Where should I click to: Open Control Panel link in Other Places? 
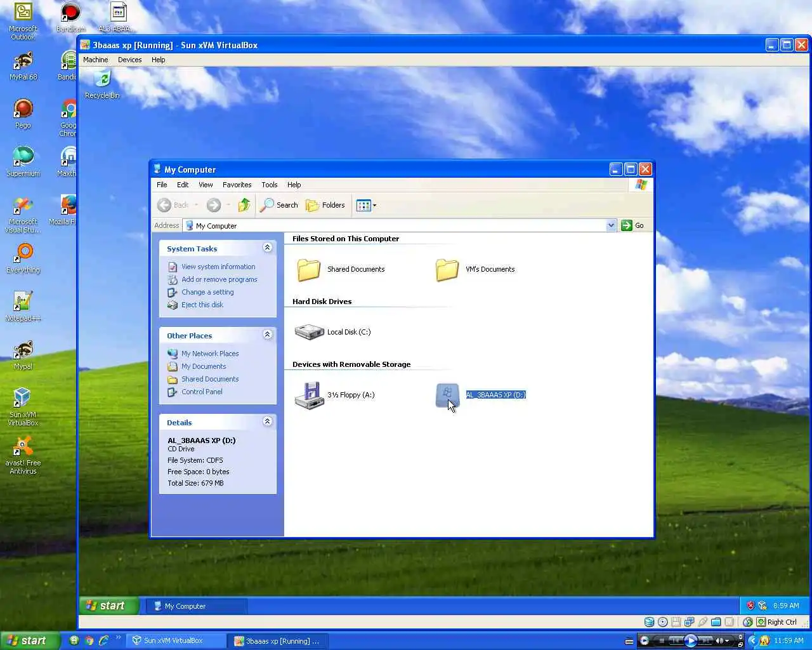click(202, 392)
